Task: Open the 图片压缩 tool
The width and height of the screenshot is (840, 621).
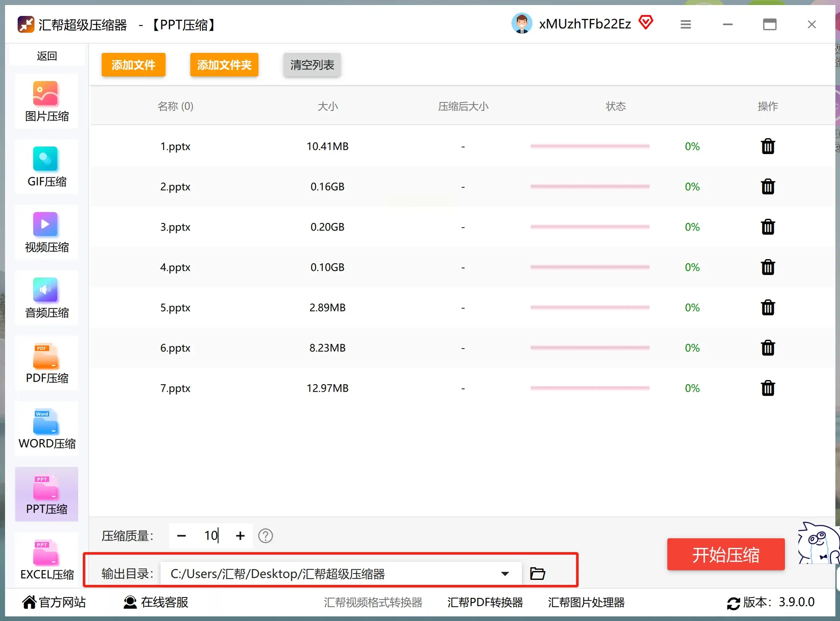Action: click(46, 101)
